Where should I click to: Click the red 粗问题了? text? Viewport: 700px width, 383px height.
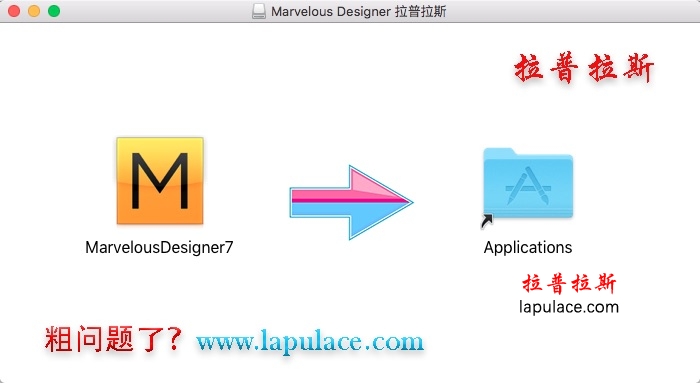[113, 339]
